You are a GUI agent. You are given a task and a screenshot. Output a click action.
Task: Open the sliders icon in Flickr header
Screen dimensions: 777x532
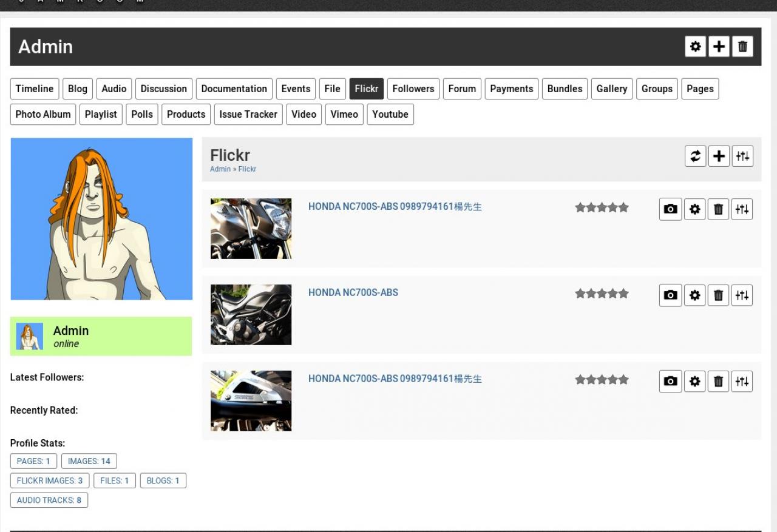(x=742, y=157)
